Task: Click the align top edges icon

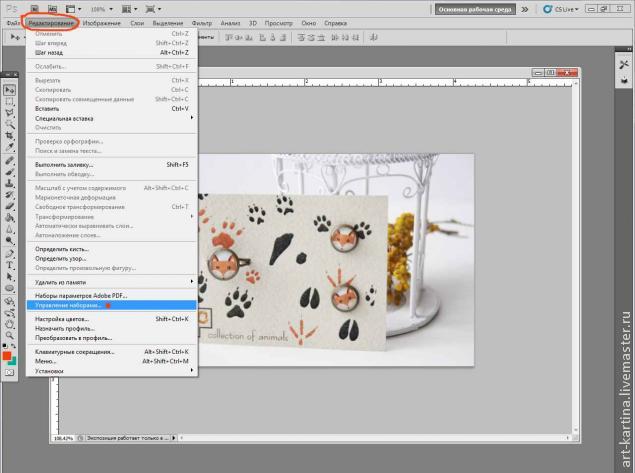Action: [229, 37]
